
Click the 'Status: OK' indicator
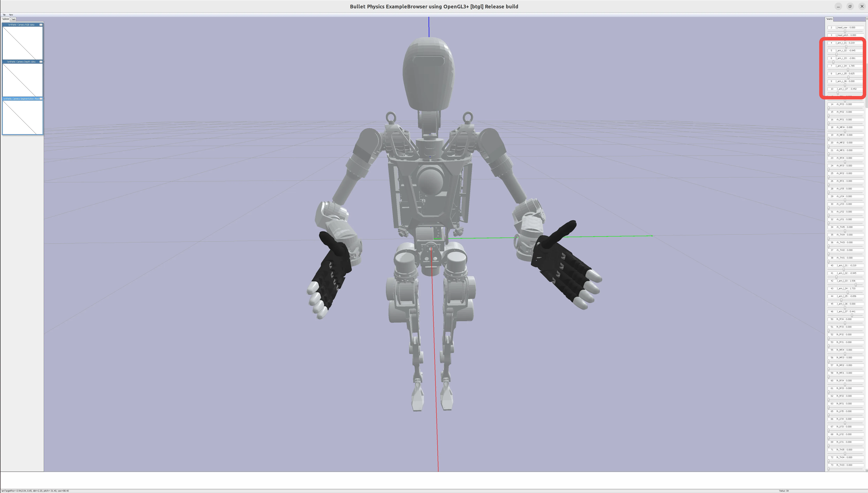[784, 491]
